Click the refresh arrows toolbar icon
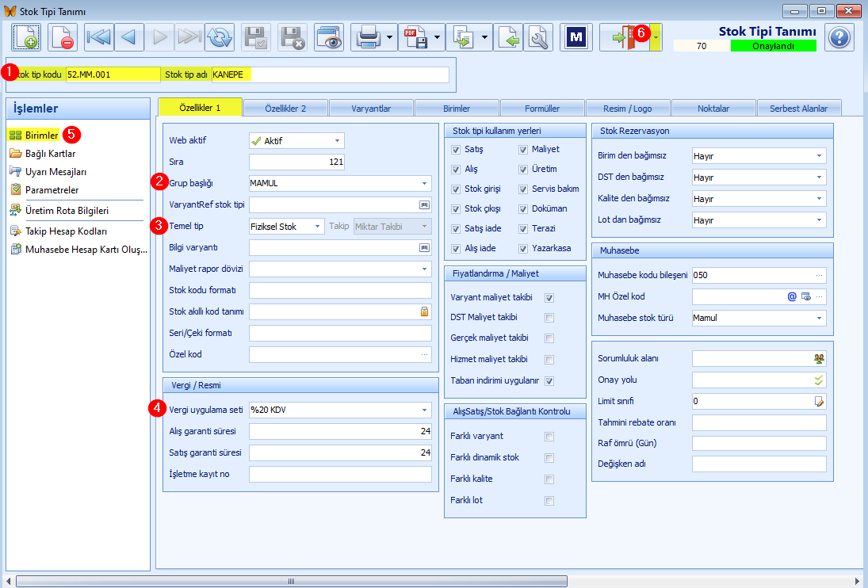This screenshot has height=588, width=868. [220, 37]
